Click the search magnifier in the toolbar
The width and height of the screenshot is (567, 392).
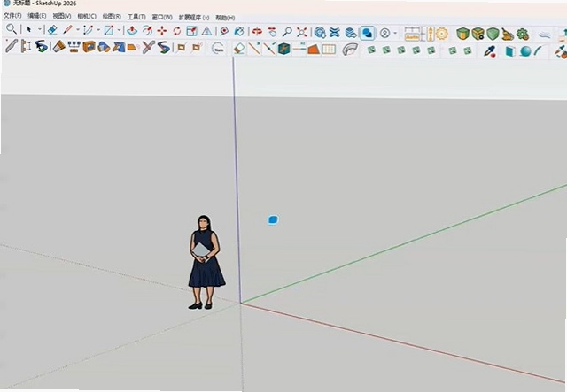[x=12, y=29]
